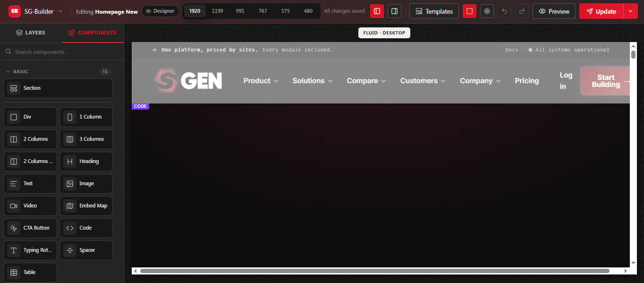The width and height of the screenshot is (644, 283).
Task: Click the vertical scrollbar down arrow
Action: coord(633,263)
